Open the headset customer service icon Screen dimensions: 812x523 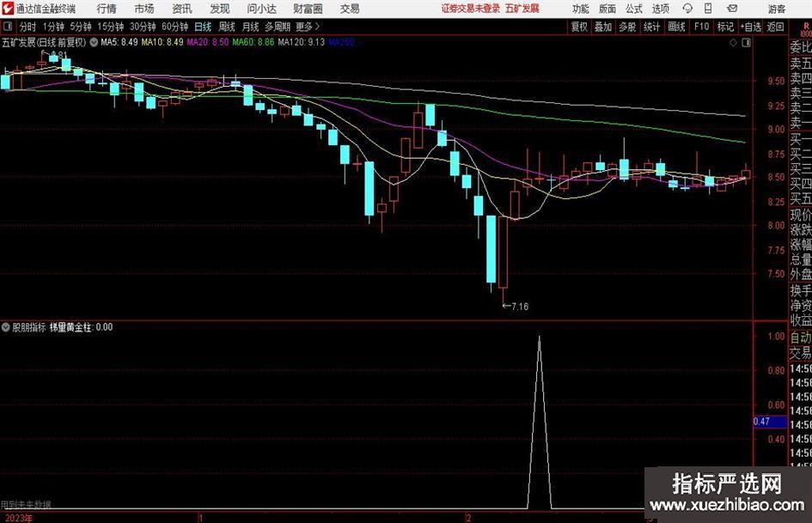(687, 9)
